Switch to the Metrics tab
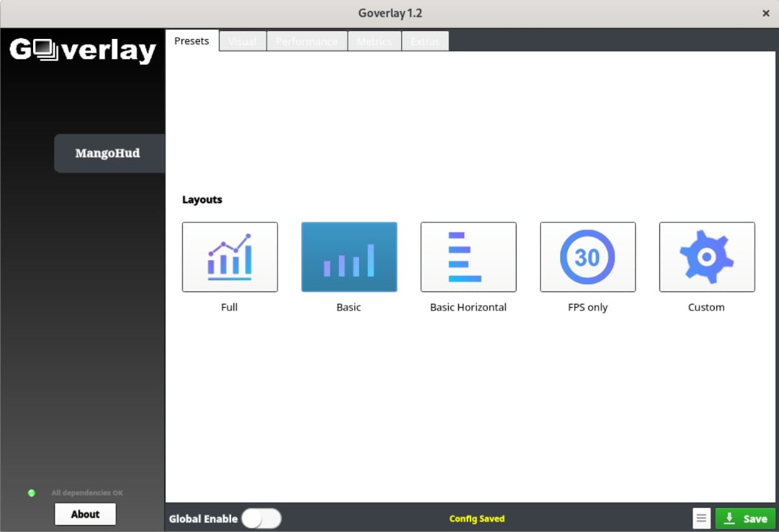The width and height of the screenshot is (779, 532). [x=375, y=42]
